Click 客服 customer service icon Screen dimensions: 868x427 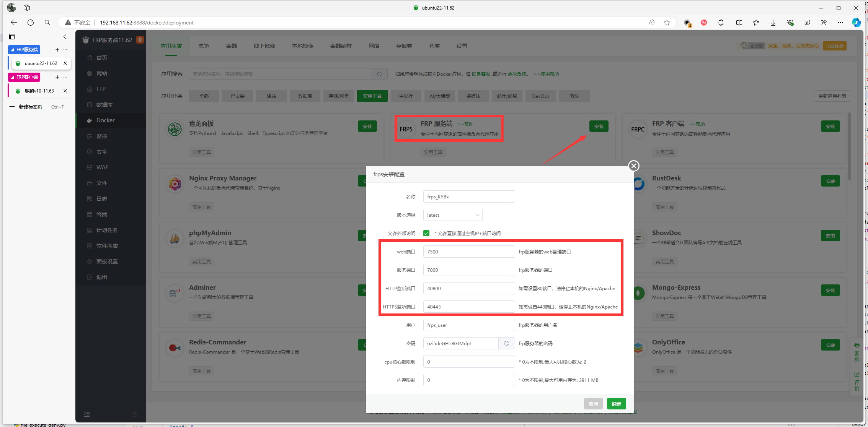pyautogui.click(x=857, y=352)
